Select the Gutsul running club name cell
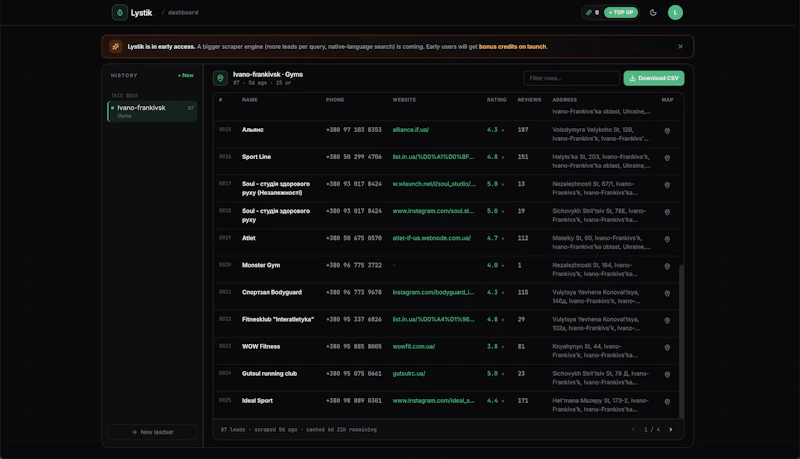The image size is (800, 459). [x=269, y=373]
